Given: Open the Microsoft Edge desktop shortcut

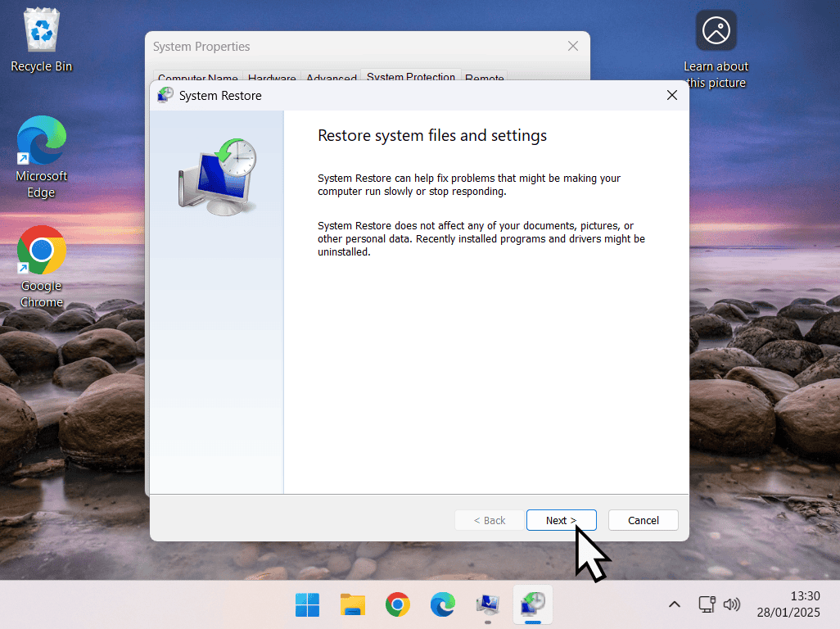Looking at the screenshot, I should point(41,156).
